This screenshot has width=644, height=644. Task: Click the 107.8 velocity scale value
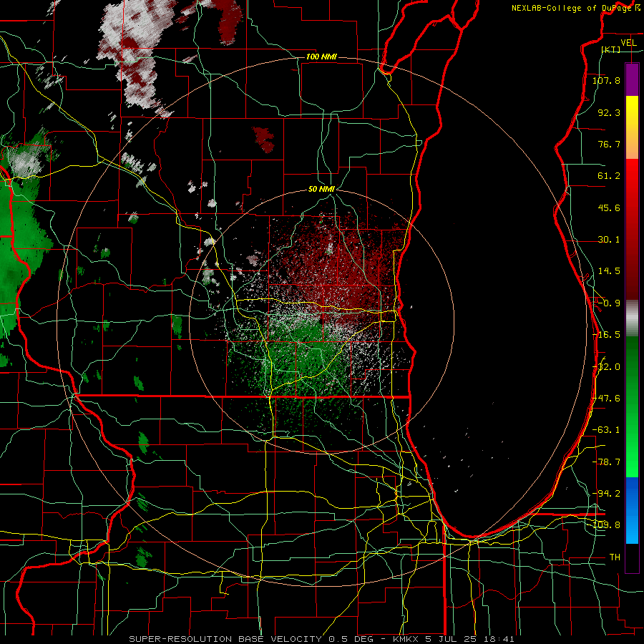[x=606, y=80]
